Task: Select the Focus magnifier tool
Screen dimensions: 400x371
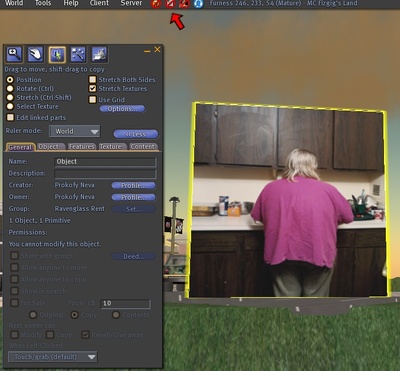Action: tap(14, 54)
